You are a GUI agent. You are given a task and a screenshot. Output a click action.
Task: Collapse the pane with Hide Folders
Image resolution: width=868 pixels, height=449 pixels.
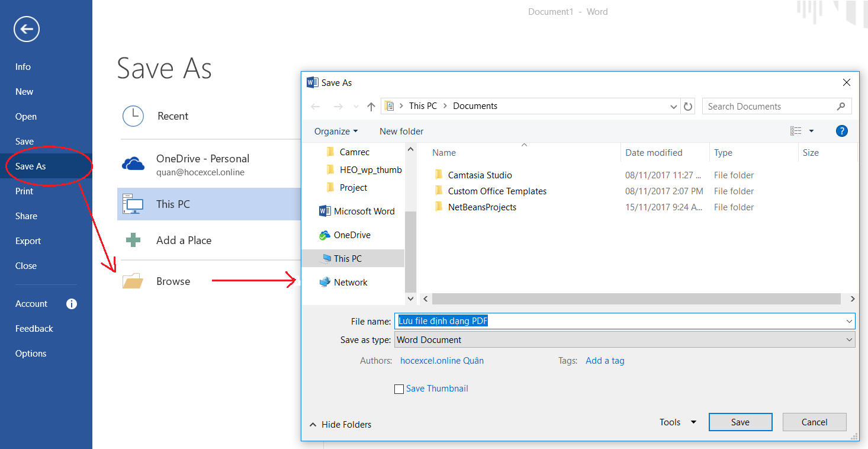[340, 424]
